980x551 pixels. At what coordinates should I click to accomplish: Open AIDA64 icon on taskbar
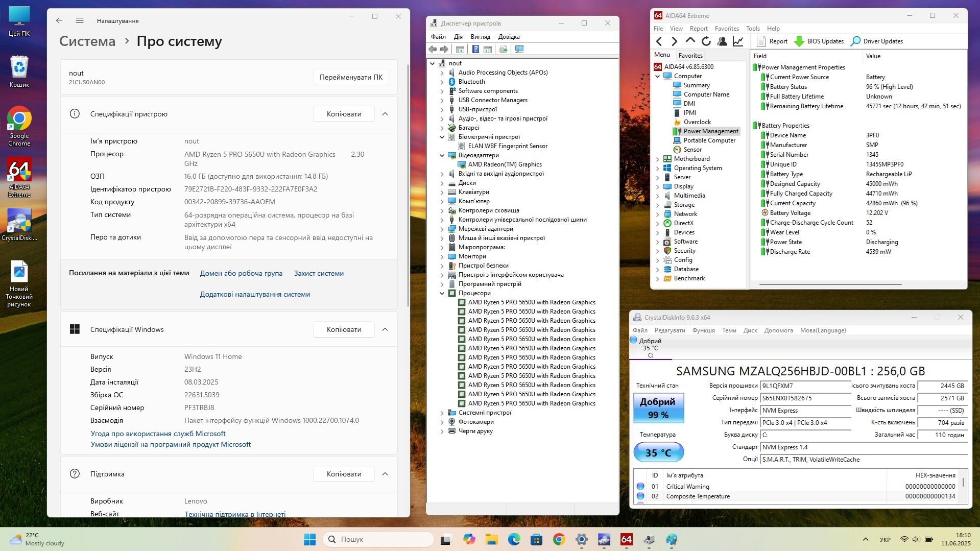point(626,539)
